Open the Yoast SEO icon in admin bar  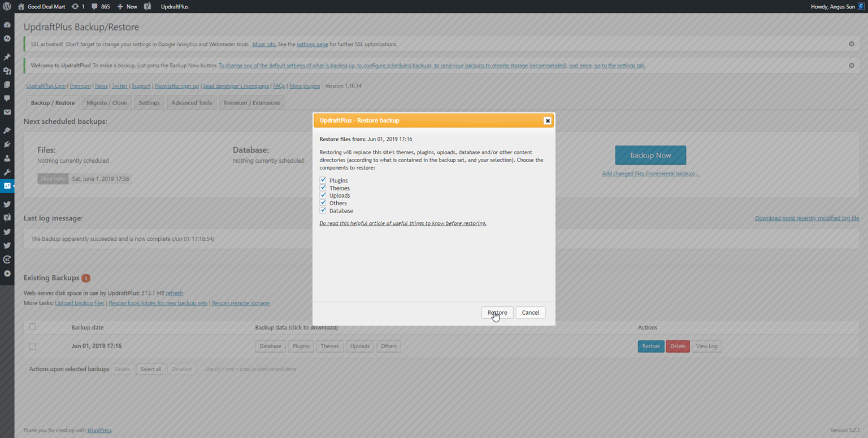147,7
